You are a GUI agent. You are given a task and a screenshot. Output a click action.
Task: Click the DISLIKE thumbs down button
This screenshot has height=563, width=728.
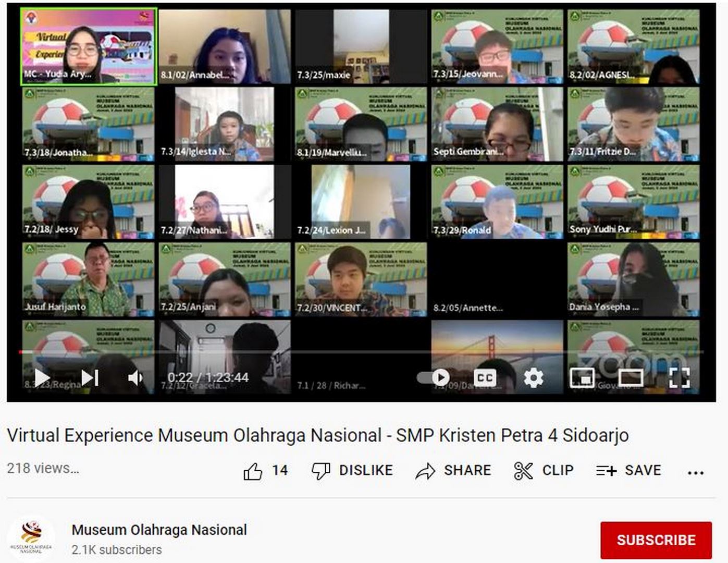(x=352, y=471)
